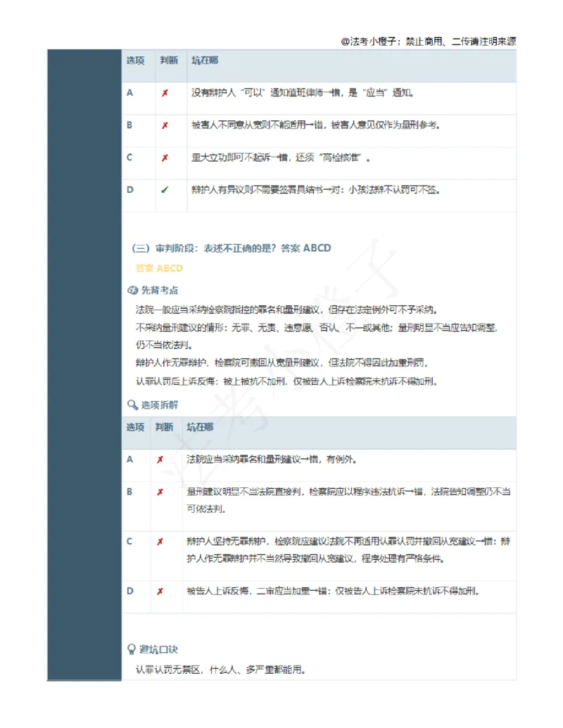
Task: Click the line 护人作无罪辩护并不当然导致撤回从宽建议
Action: coord(270,558)
